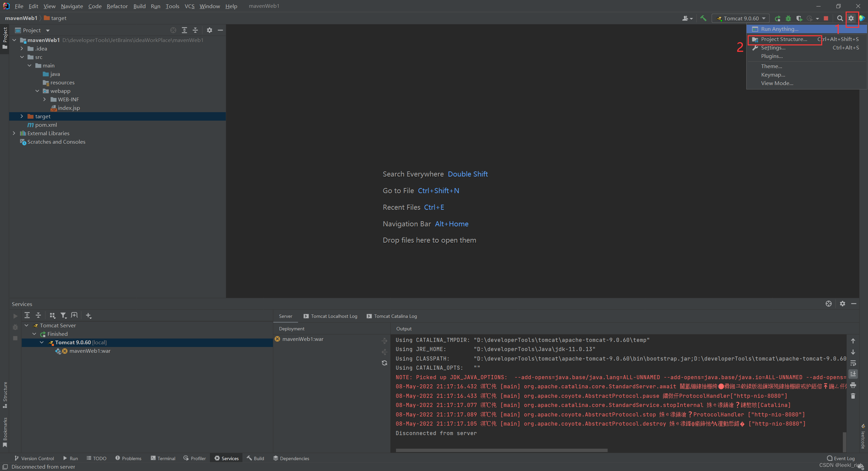Run with coverage shield icon
Screen dimensions: 868x471
pos(799,18)
